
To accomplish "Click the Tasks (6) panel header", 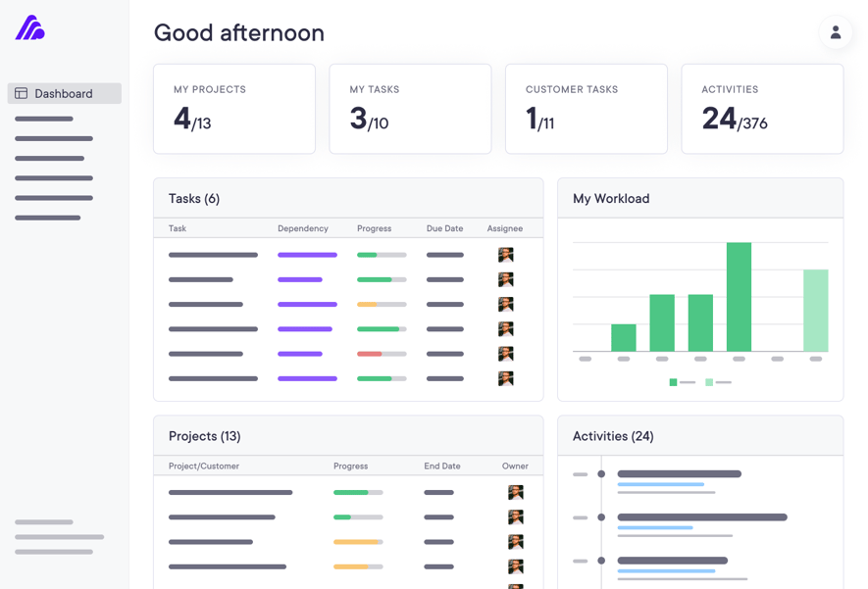I will pyautogui.click(x=196, y=198).
